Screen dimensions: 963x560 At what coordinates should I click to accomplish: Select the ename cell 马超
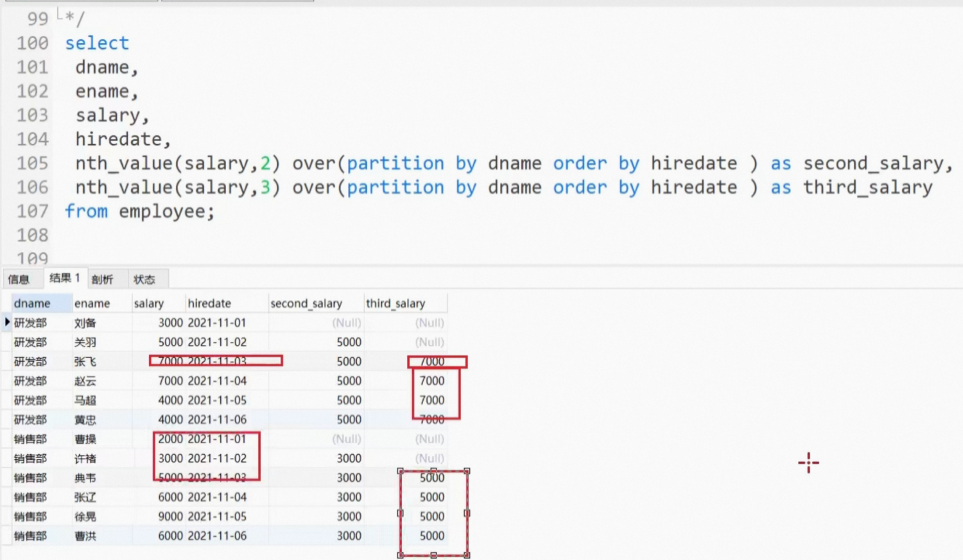pos(85,400)
